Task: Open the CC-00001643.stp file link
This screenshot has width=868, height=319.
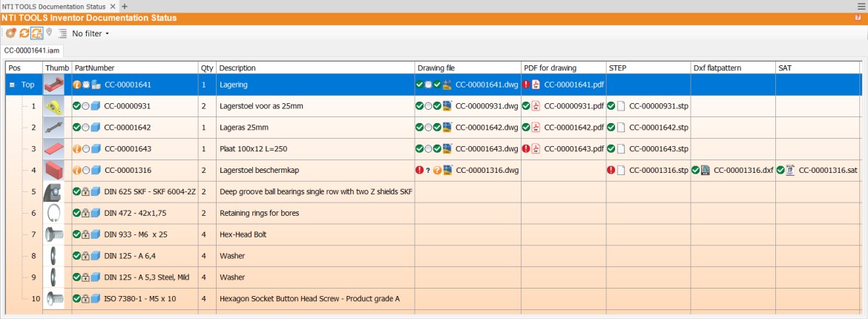Action: (x=658, y=149)
